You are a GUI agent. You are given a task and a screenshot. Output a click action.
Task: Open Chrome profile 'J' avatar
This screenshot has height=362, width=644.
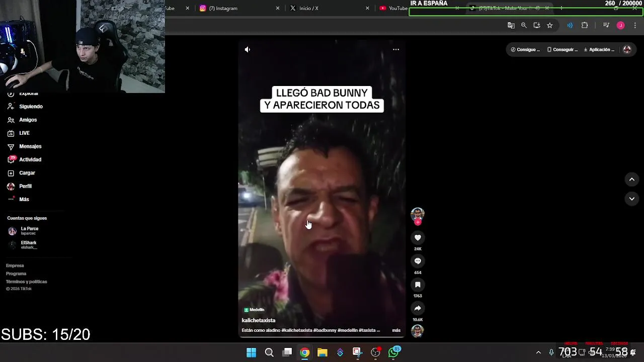click(621, 25)
